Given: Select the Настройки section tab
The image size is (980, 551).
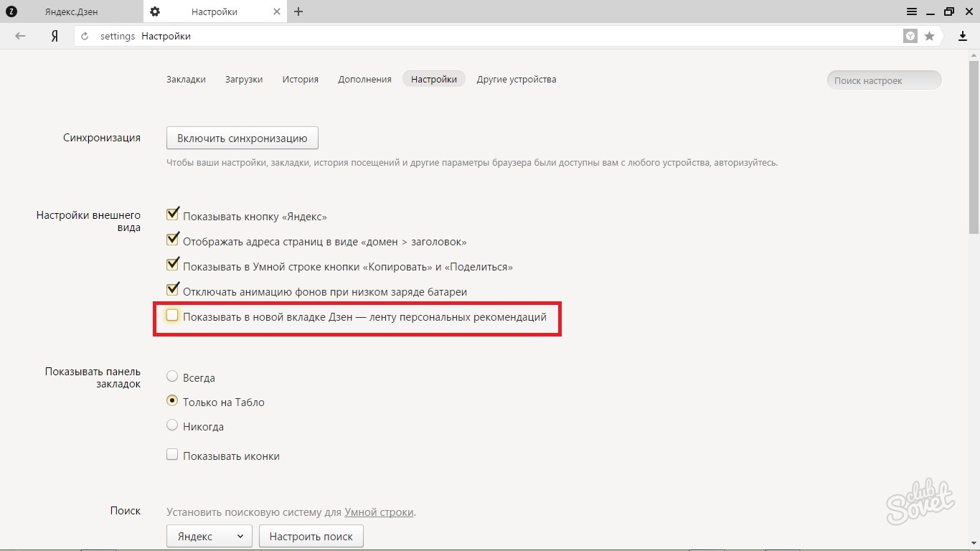Looking at the screenshot, I should pos(434,80).
